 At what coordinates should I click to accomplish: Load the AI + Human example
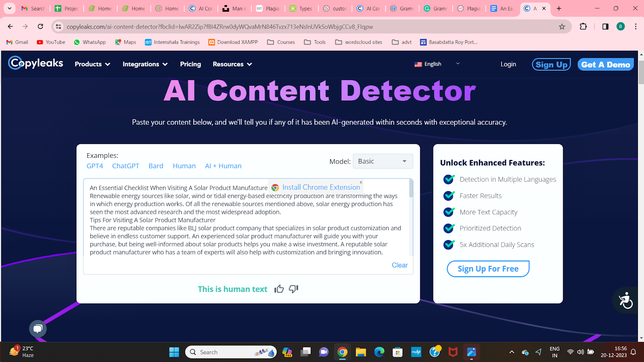pos(223,166)
